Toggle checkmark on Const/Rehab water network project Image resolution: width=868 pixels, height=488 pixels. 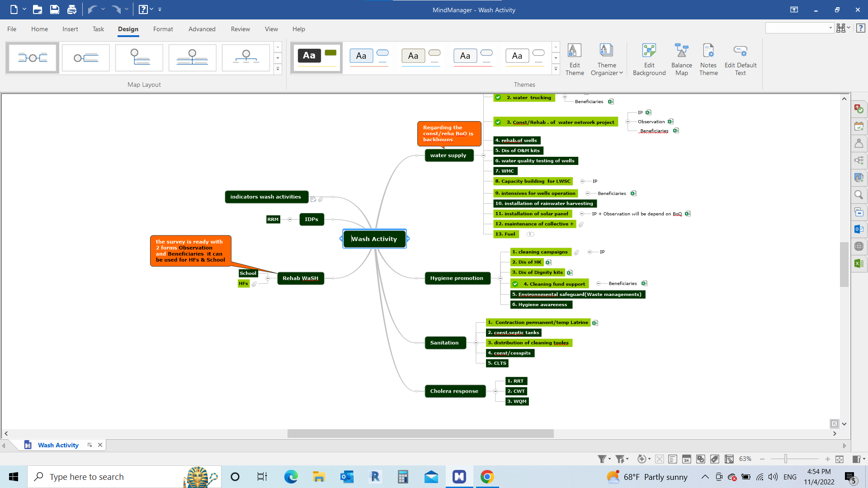click(x=498, y=122)
